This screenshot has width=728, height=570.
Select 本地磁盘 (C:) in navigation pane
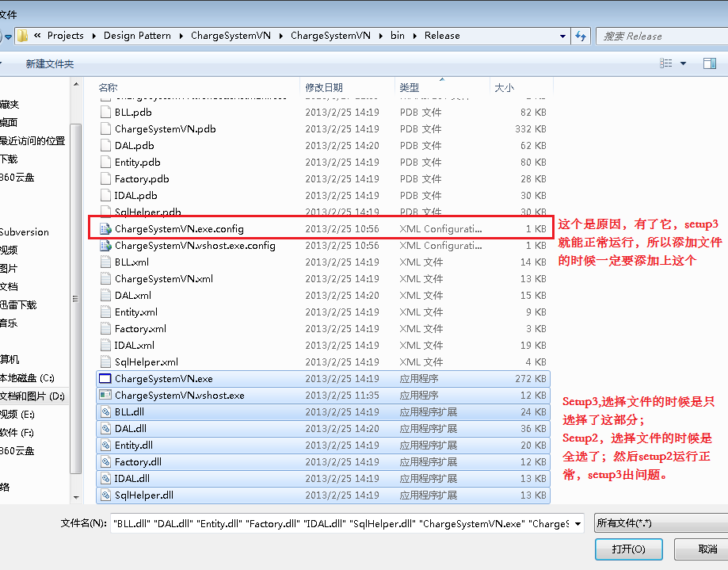point(27,378)
